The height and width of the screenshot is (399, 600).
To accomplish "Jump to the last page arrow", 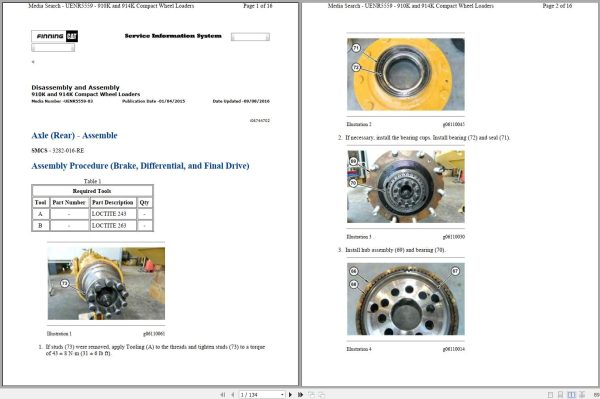I will 300,394.
